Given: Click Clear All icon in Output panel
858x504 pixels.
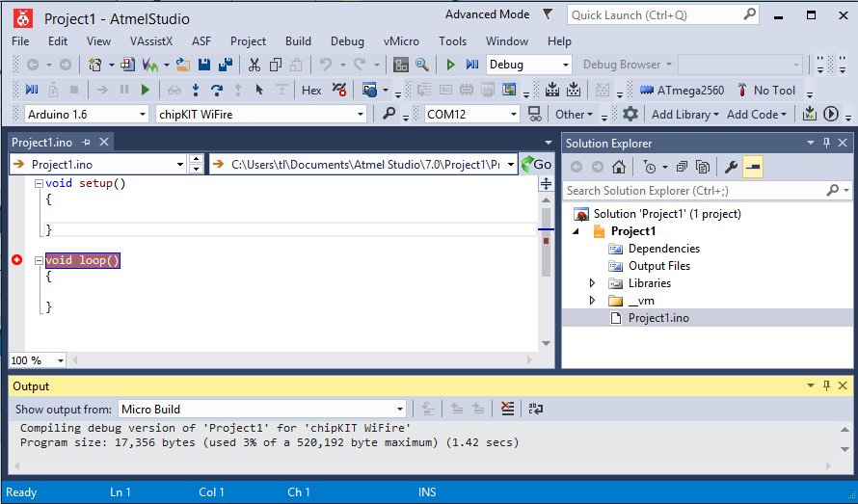Looking at the screenshot, I should tap(508, 409).
